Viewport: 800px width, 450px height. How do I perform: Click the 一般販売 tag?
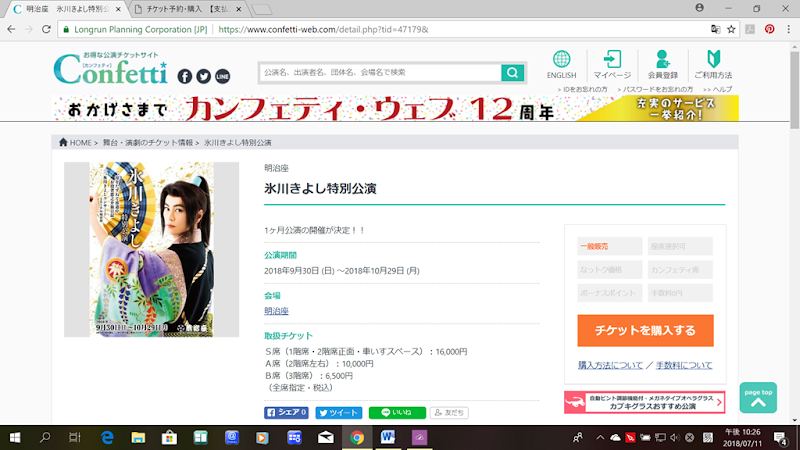click(610, 246)
